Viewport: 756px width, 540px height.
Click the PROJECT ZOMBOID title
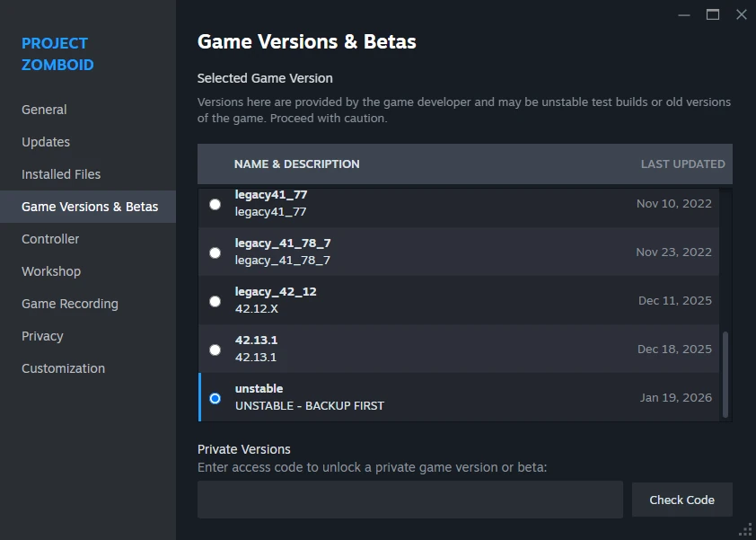click(57, 54)
